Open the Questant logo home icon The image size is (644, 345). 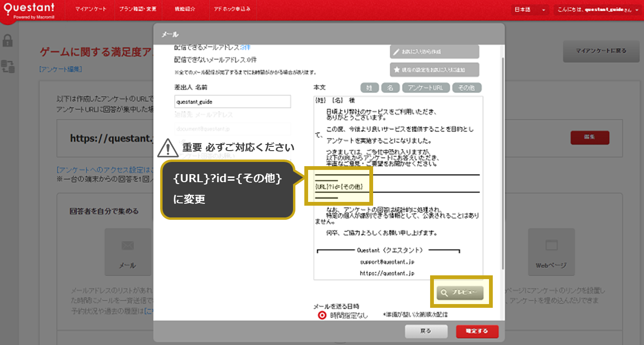coord(28,9)
